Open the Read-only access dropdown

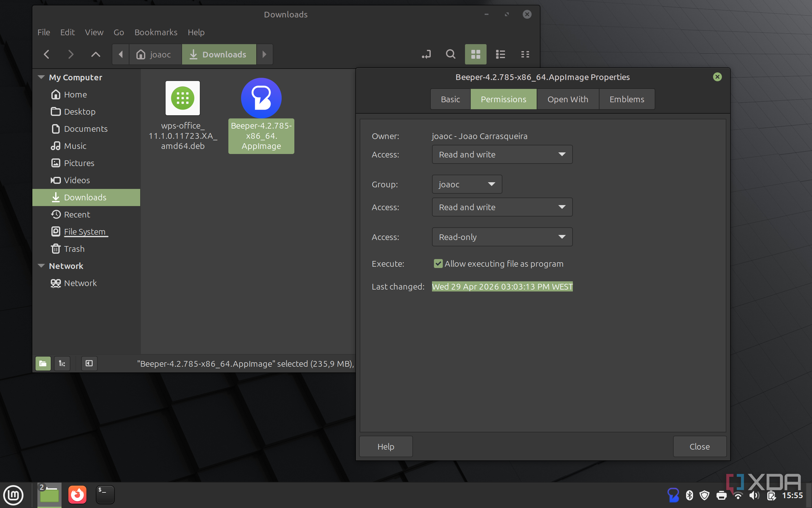click(502, 237)
